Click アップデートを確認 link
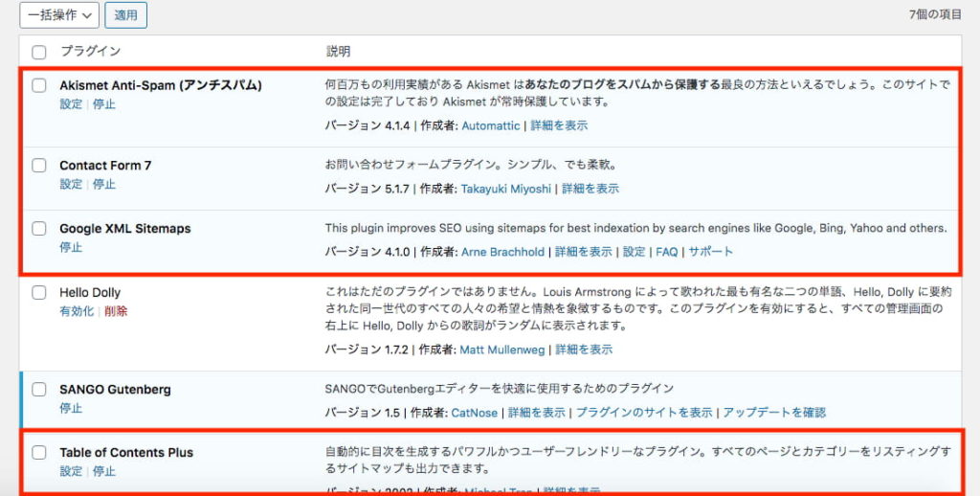Screen dimensions: 980x496 [x=774, y=412]
